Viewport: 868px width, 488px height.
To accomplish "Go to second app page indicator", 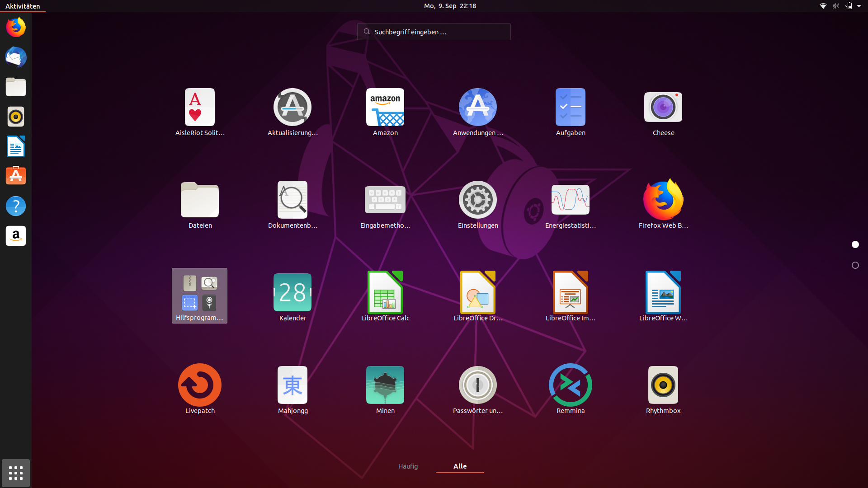I will click(855, 265).
